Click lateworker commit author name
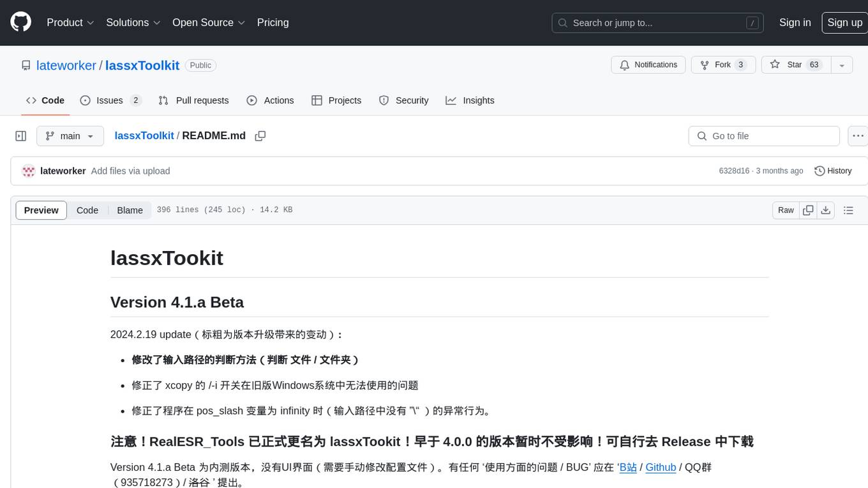 [63, 171]
